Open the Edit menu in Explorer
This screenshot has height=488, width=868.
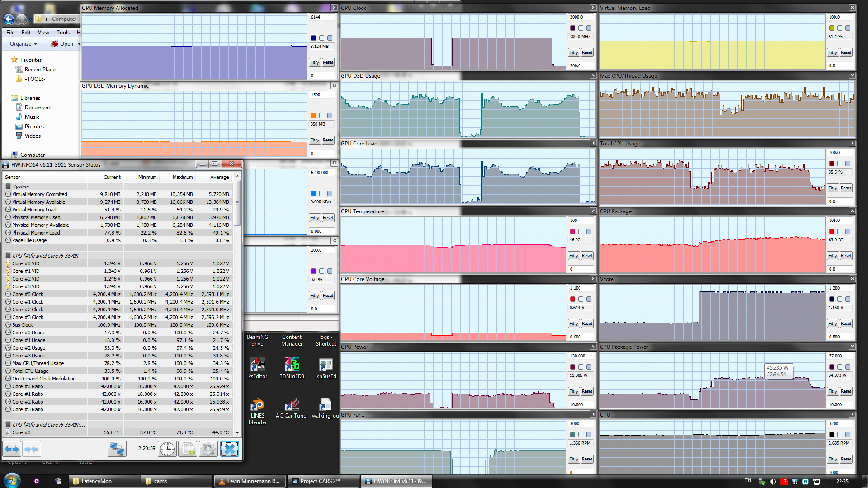(x=26, y=33)
